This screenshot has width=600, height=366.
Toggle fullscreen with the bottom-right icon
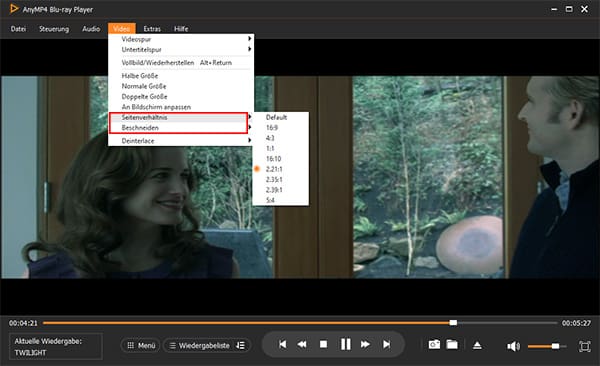(585, 346)
